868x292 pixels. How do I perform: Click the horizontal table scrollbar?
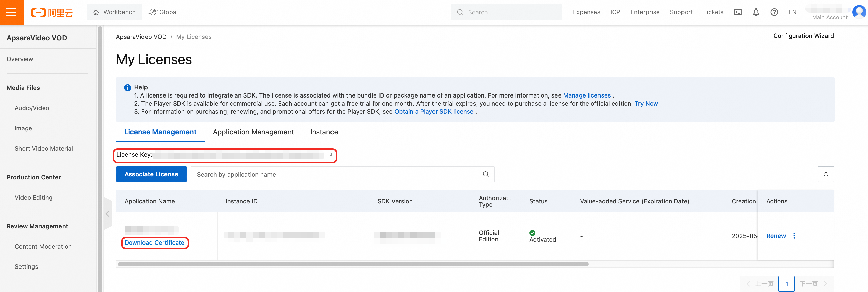pos(353,264)
